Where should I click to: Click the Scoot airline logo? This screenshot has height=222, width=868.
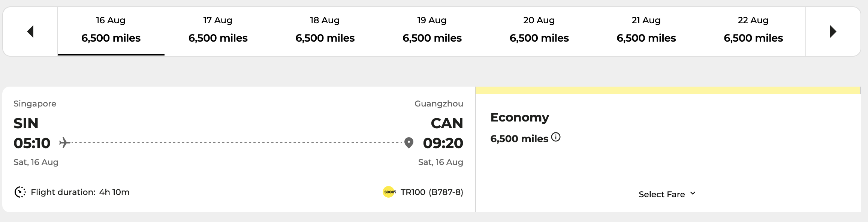(389, 192)
